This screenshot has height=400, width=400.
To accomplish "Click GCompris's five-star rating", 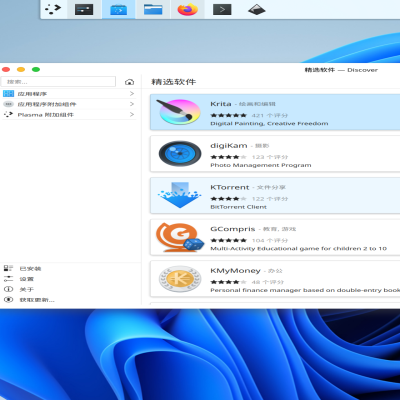I will pos(228,240).
